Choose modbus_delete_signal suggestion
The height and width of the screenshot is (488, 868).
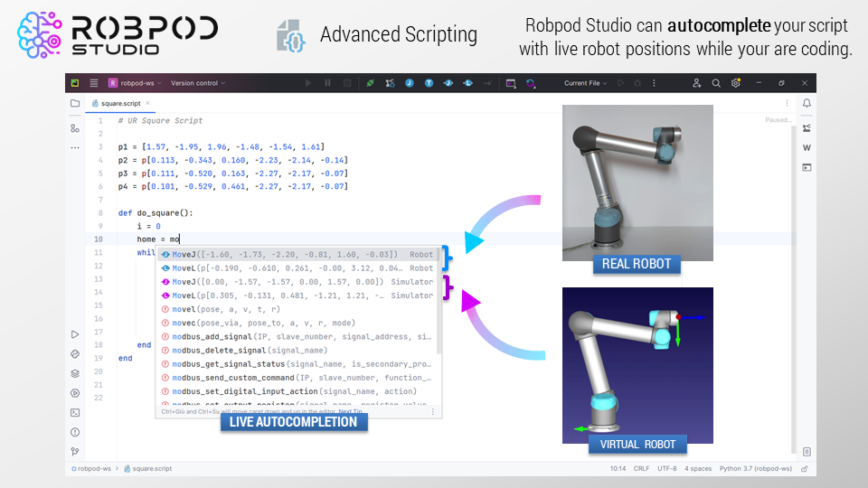[297, 351]
